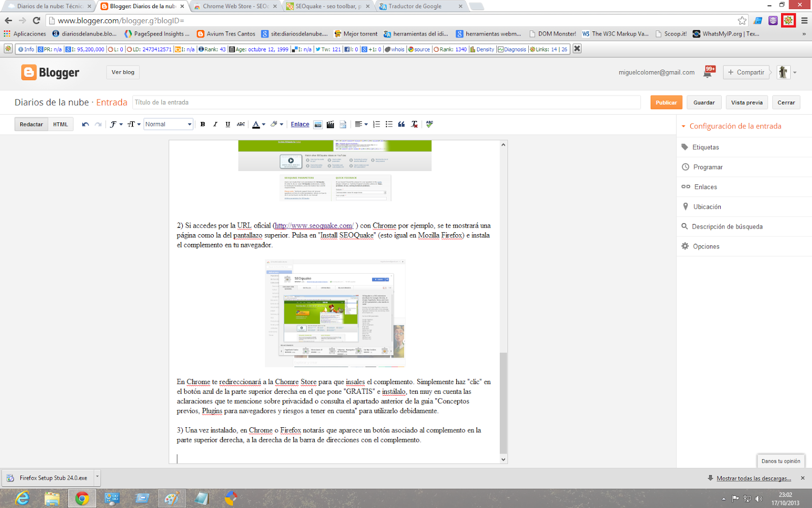This screenshot has width=812, height=508.
Task: Bookmark this page with the star icon
Action: pyautogui.click(x=742, y=20)
